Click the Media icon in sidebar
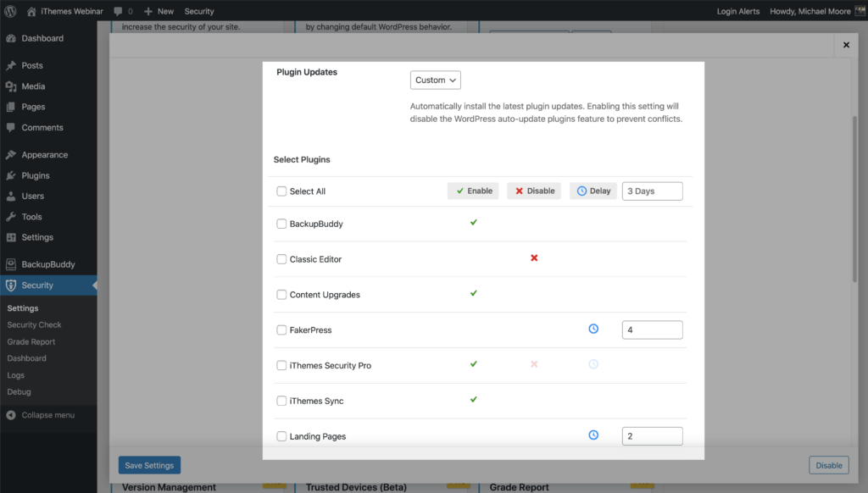Viewport: 868px width, 493px height. pyautogui.click(x=11, y=86)
